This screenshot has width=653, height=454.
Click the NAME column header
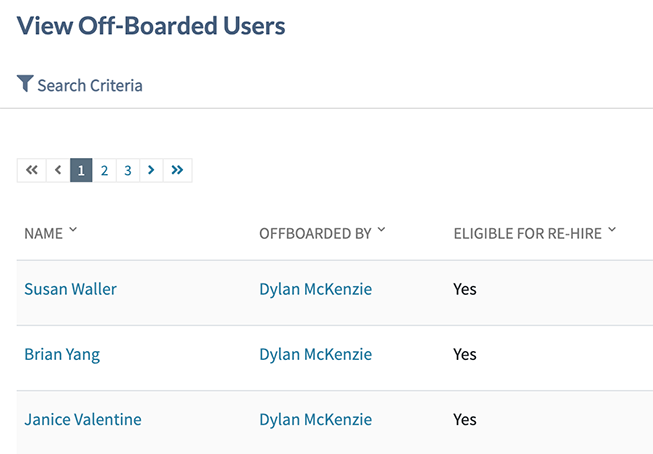coord(43,233)
